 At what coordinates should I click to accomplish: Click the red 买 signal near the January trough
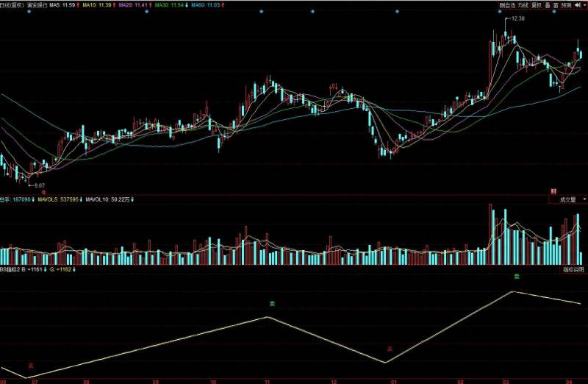click(x=390, y=349)
